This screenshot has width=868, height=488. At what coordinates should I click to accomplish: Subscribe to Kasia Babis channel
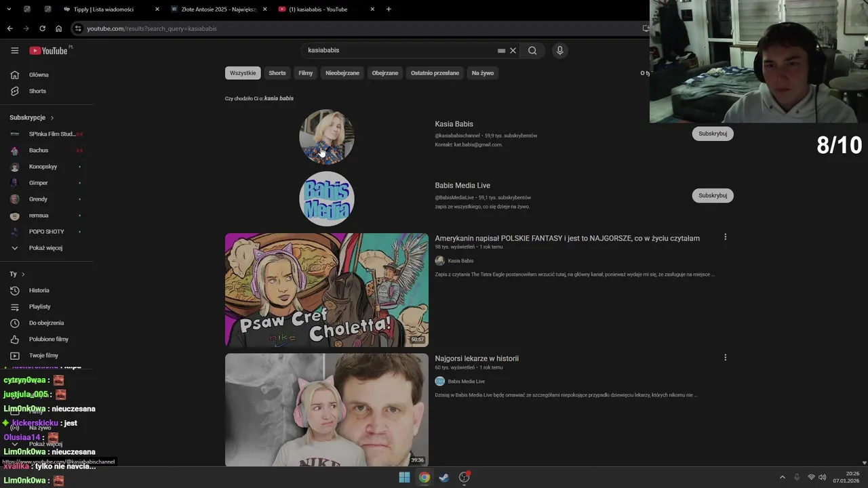point(713,134)
